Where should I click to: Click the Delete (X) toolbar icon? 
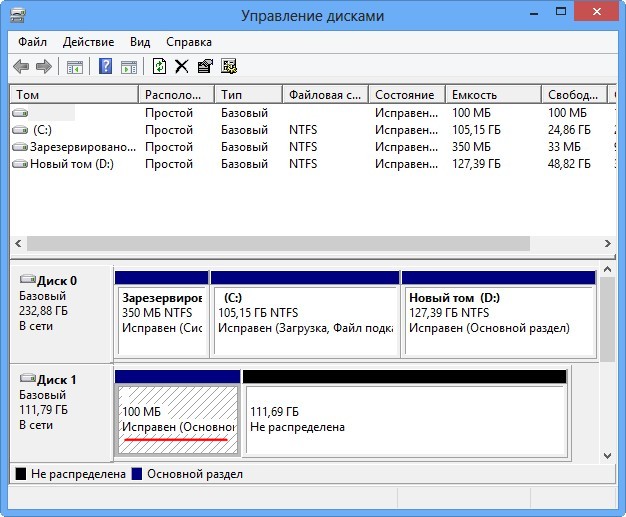[x=182, y=66]
